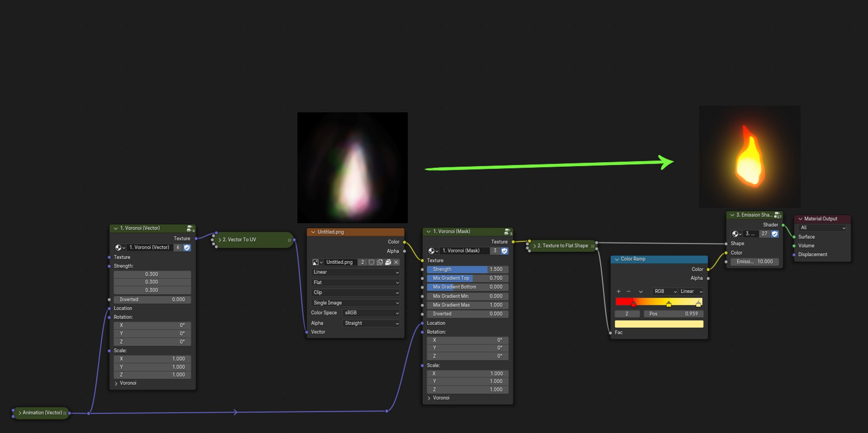Adjust the Strength slider in Voronoi (Mask)
The width and height of the screenshot is (868, 433).
pyautogui.click(x=468, y=269)
